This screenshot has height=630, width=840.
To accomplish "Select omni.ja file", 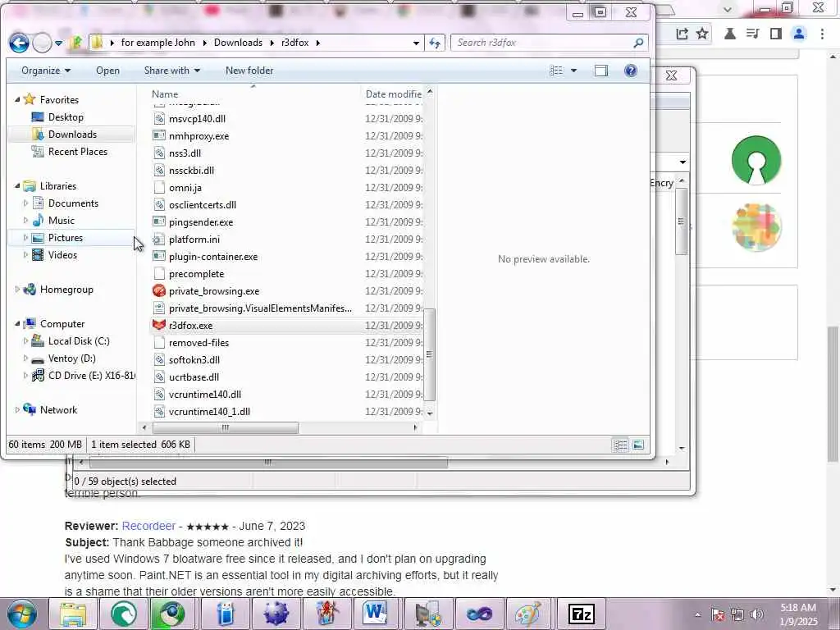I will 185,188.
